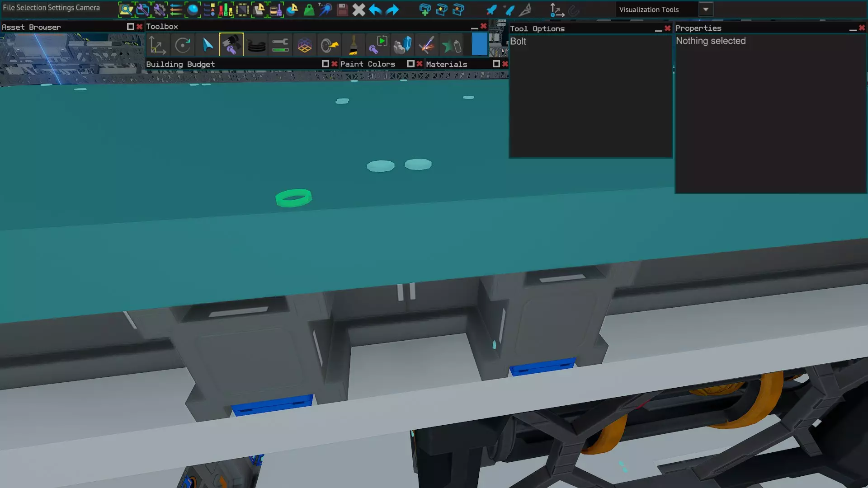The image size is (868, 488).
Task: Select the Paint brush tool
Action: pyautogui.click(x=354, y=45)
